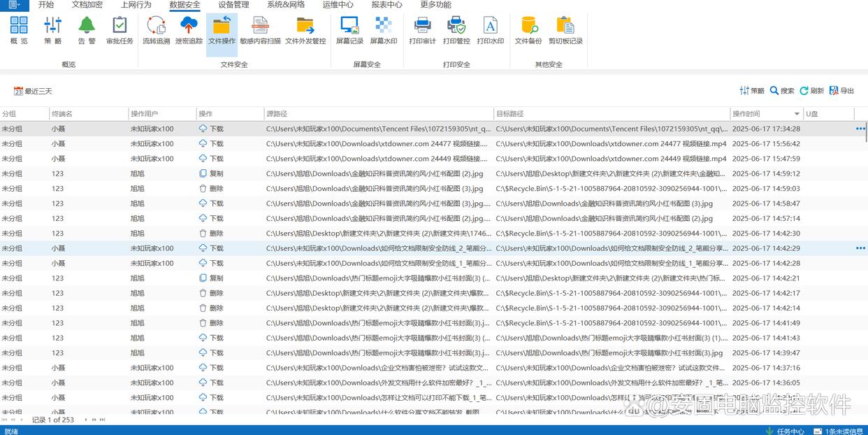This screenshot has width=868, height=435.
Task: Click the 搜索 search button
Action: tap(782, 91)
